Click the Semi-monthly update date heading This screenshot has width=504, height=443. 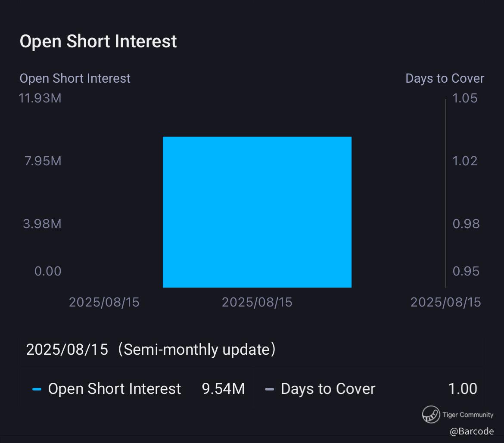pyautogui.click(x=151, y=349)
